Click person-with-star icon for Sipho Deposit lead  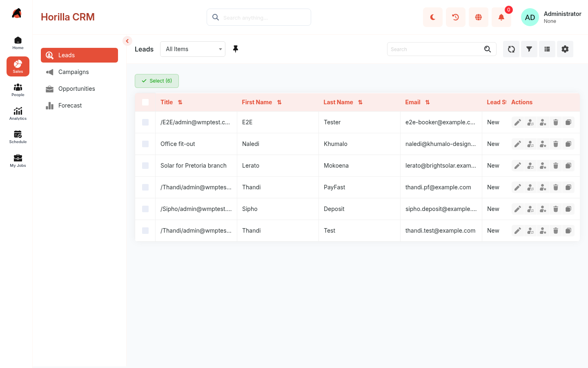click(543, 209)
